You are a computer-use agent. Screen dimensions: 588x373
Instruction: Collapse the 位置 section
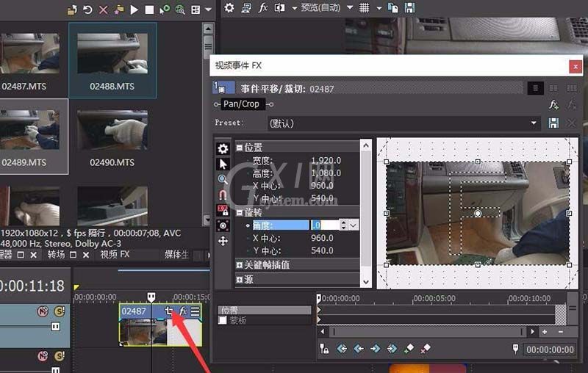[240, 148]
